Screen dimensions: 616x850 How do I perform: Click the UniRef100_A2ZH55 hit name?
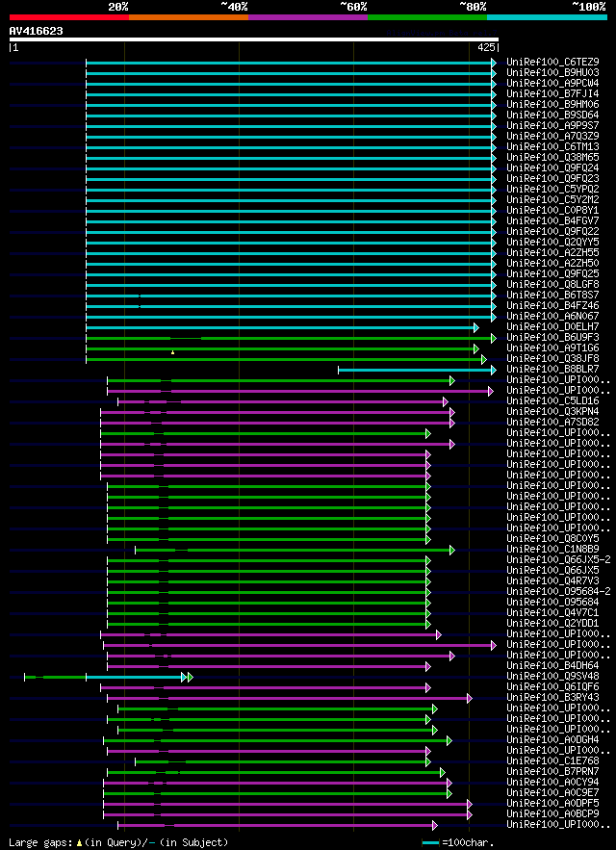tap(552, 252)
